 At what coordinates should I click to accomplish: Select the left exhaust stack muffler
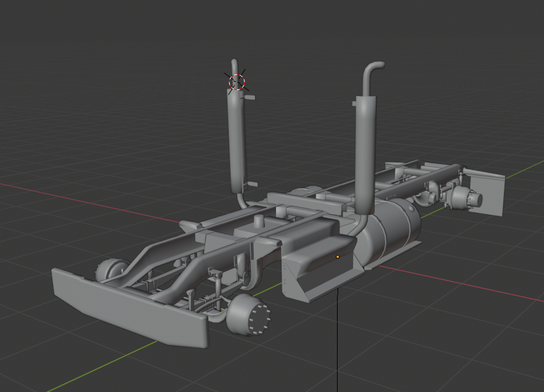click(237, 142)
